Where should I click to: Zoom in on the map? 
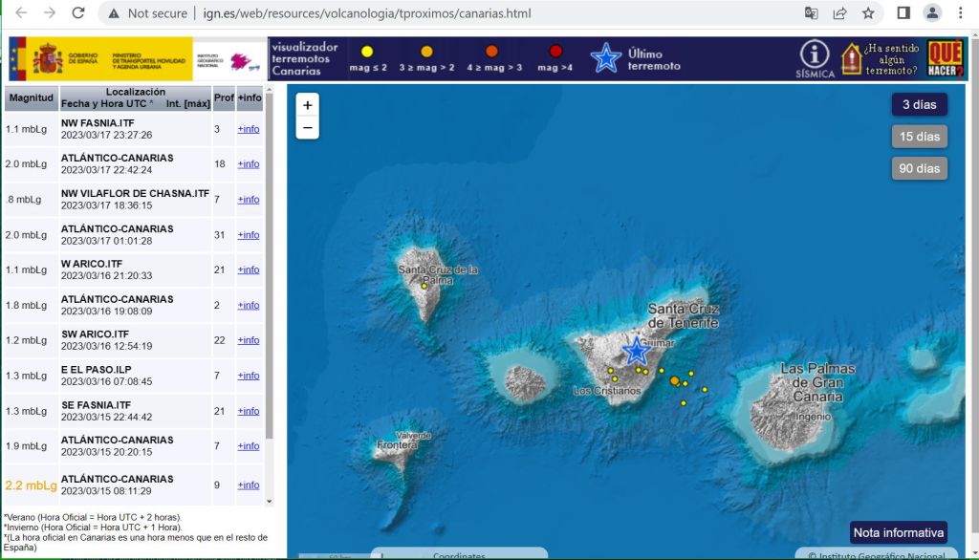click(308, 105)
